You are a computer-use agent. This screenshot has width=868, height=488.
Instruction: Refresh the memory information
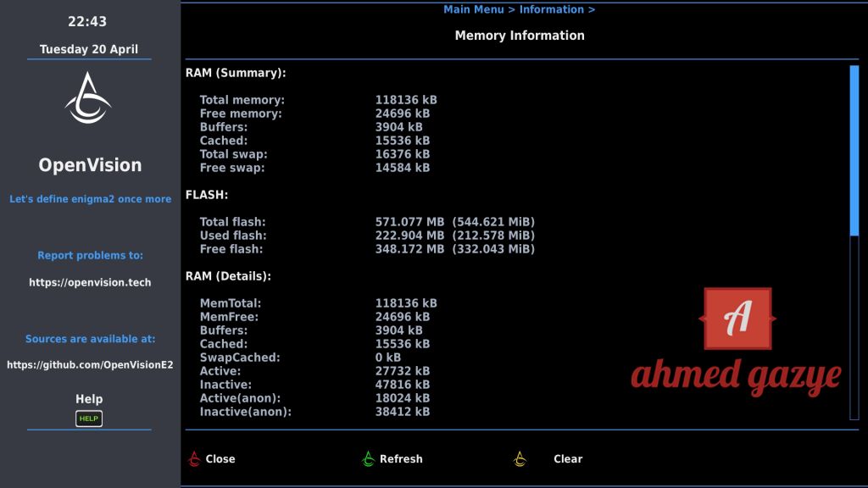[x=401, y=458]
